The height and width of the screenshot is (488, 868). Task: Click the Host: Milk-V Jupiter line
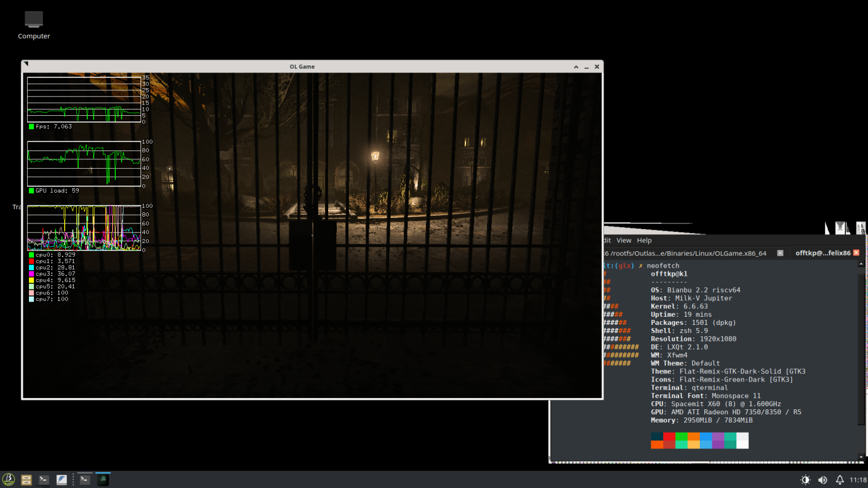coord(692,298)
